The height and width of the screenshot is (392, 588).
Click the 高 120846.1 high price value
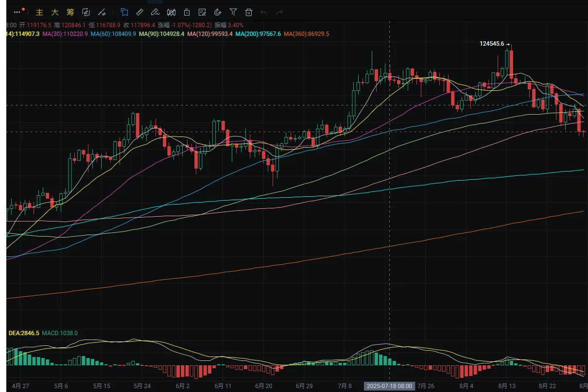tap(70, 25)
